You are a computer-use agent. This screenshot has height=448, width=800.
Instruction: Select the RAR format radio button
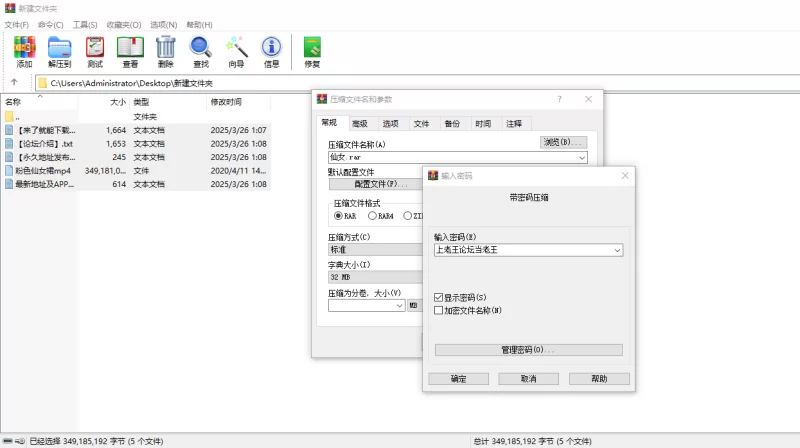[338, 216]
